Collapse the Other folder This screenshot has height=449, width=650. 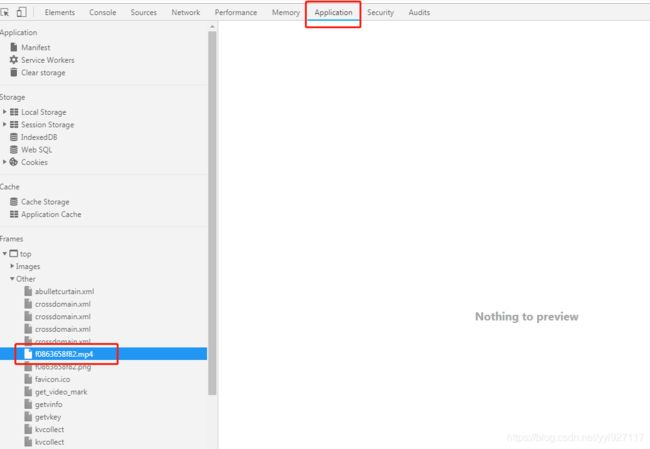pos(12,278)
